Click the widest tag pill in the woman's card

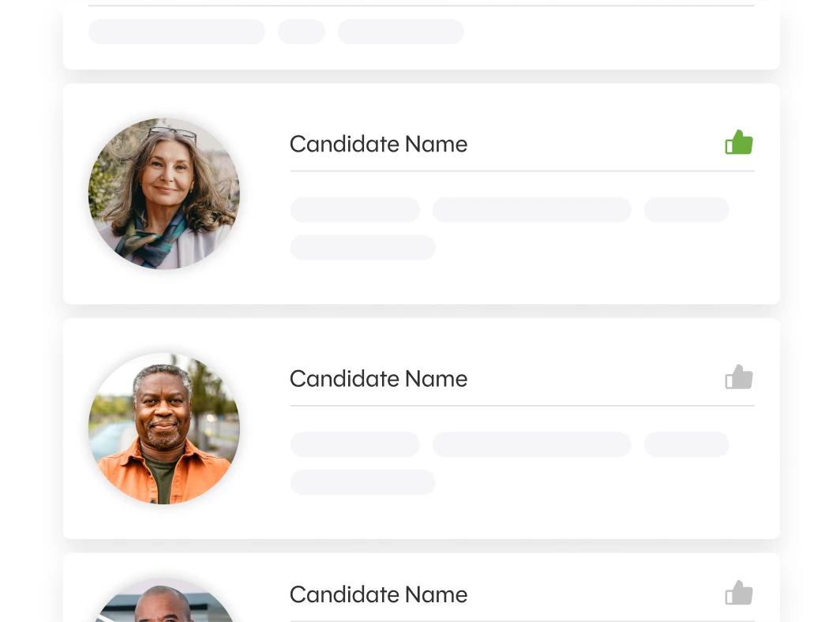(531, 210)
